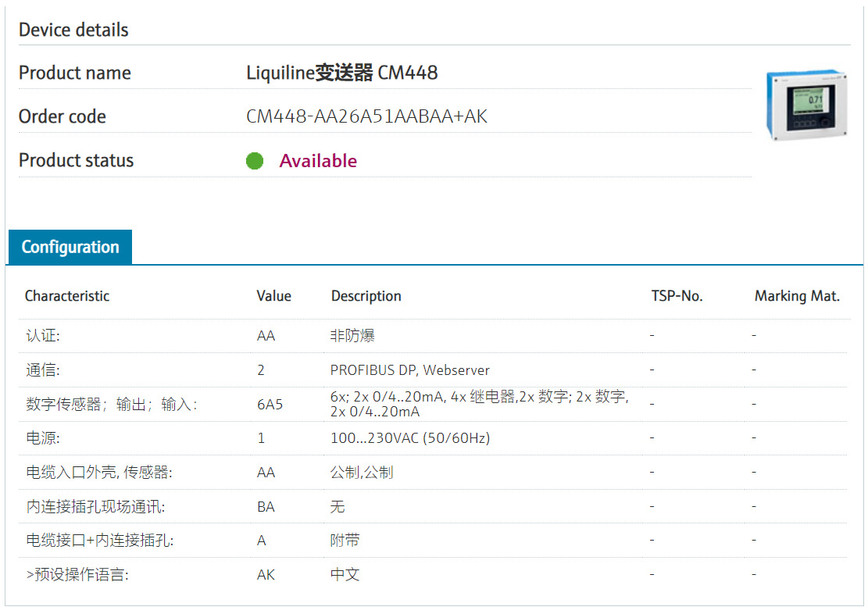Click the Marking Mat. column header
Screen dimensions: 868x614
tap(797, 296)
